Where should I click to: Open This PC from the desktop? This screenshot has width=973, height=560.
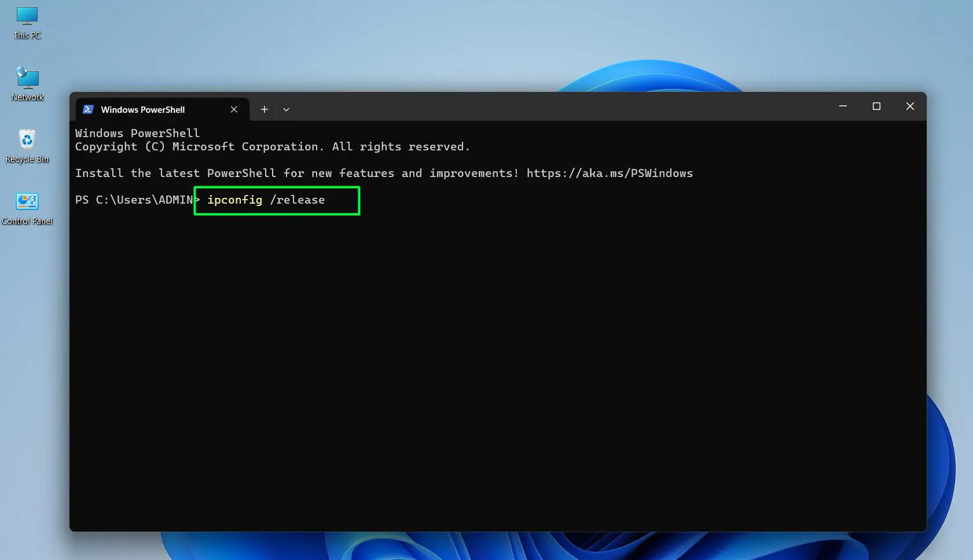pos(27,20)
